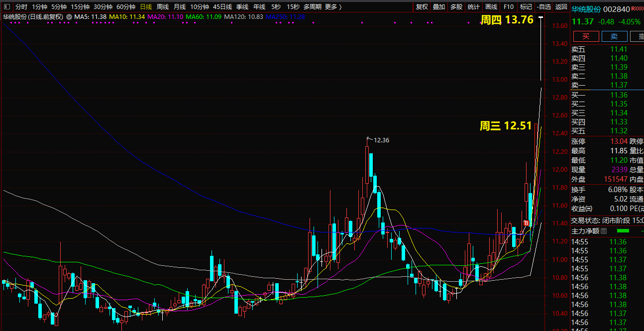
Task: Click the 涨停 13.04 limit-up value
Action: point(619,141)
